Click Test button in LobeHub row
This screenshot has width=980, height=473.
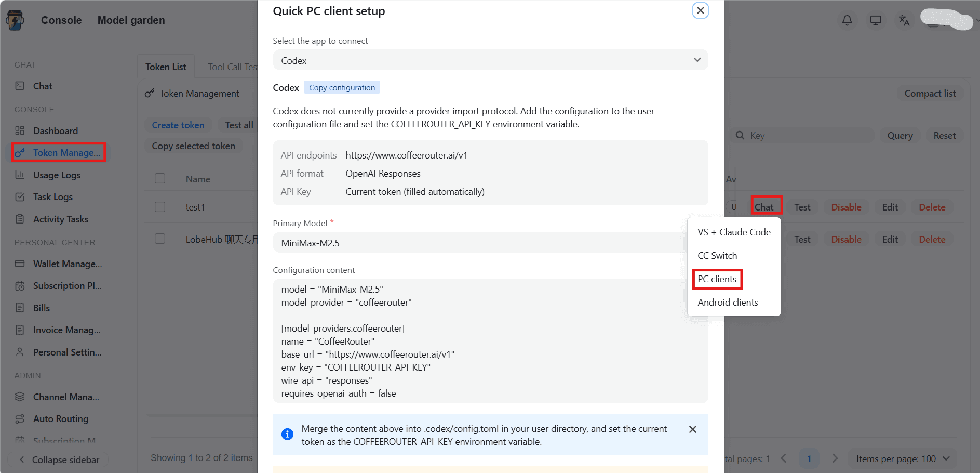click(x=802, y=239)
